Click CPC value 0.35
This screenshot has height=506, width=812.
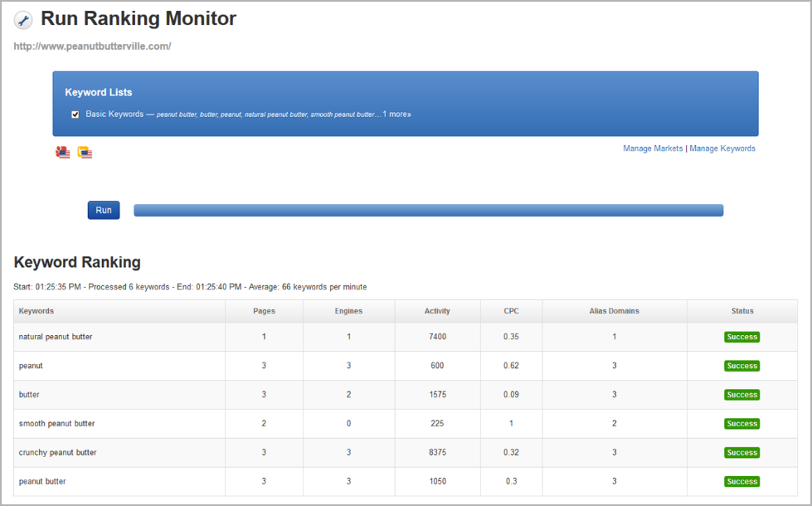pyautogui.click(x=511, y=337)
